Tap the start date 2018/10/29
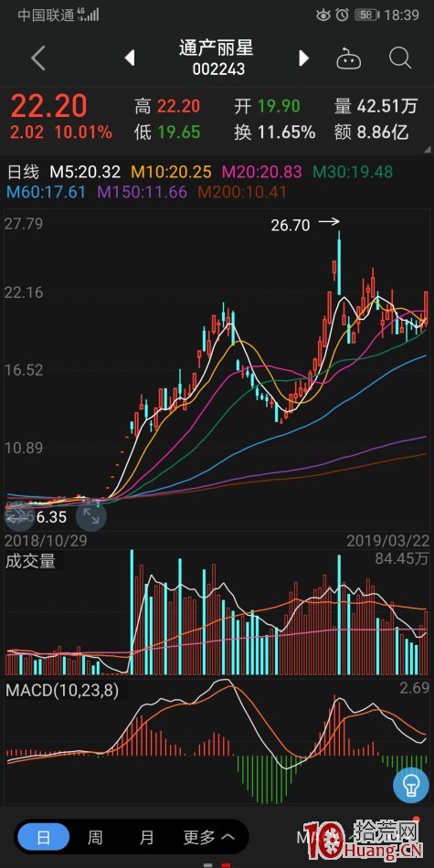Image resolution: width=434 pixels, height=868 pixels. [46, 540]
